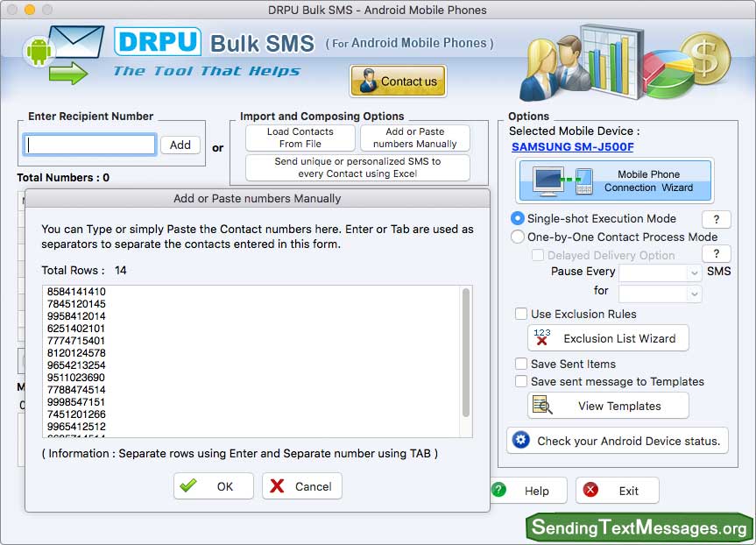Viewport: 756px width, 545px height.
Task: Click the red circle Exit icon
Action: [590, 490]
